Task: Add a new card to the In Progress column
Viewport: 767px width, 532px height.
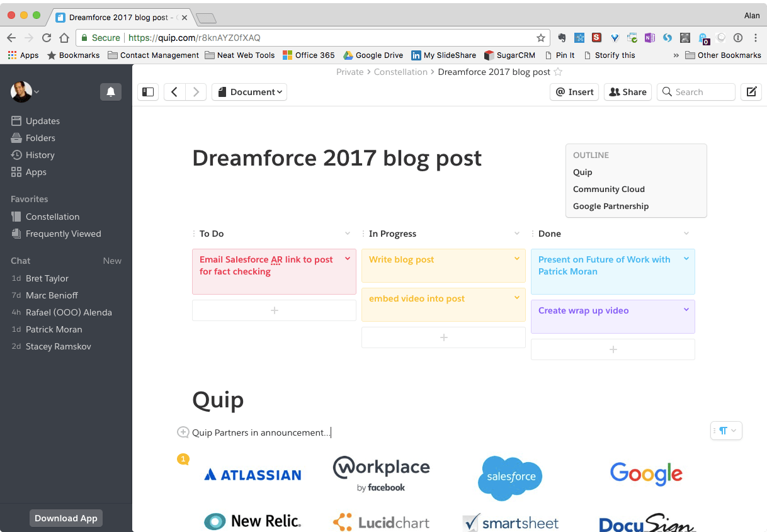Action: point(443,337)
